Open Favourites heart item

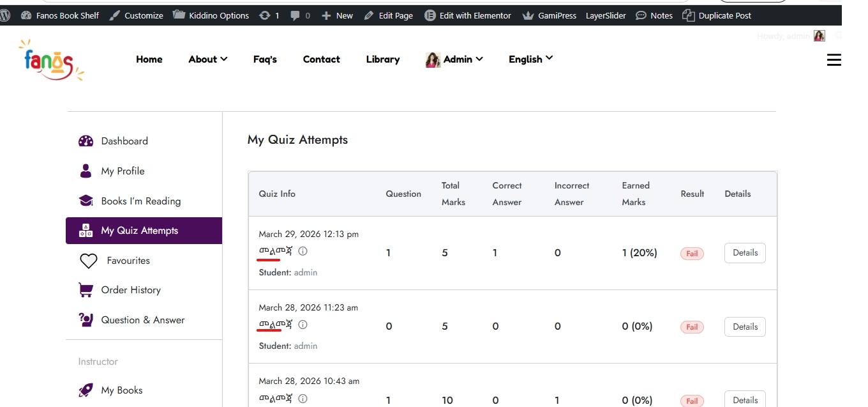pyautogui.click(x=128, y=261)
